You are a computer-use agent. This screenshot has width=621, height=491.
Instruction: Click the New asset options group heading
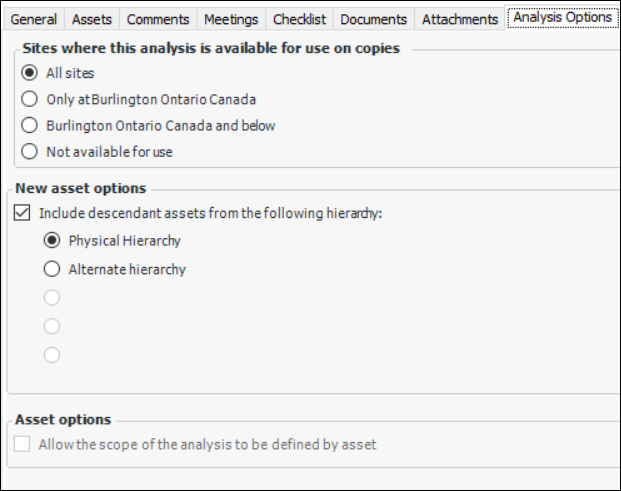(x=80, y=188)
